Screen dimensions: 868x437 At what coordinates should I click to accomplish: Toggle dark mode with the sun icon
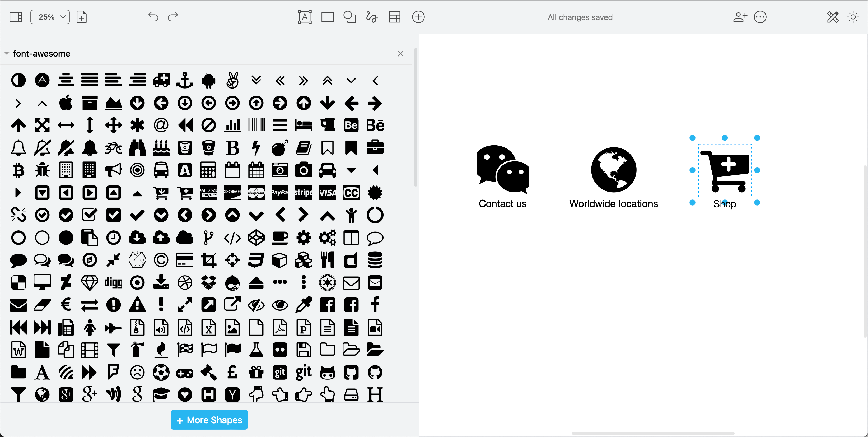pyautogui.click(x=853, y=17)
